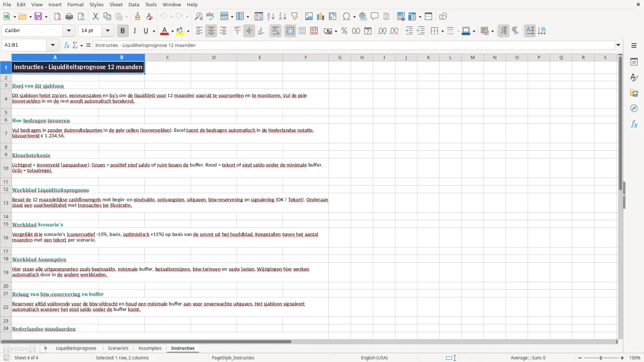Screen dimensions: 644x362
Task: Insert chart icon
Action: coord(321,17)
